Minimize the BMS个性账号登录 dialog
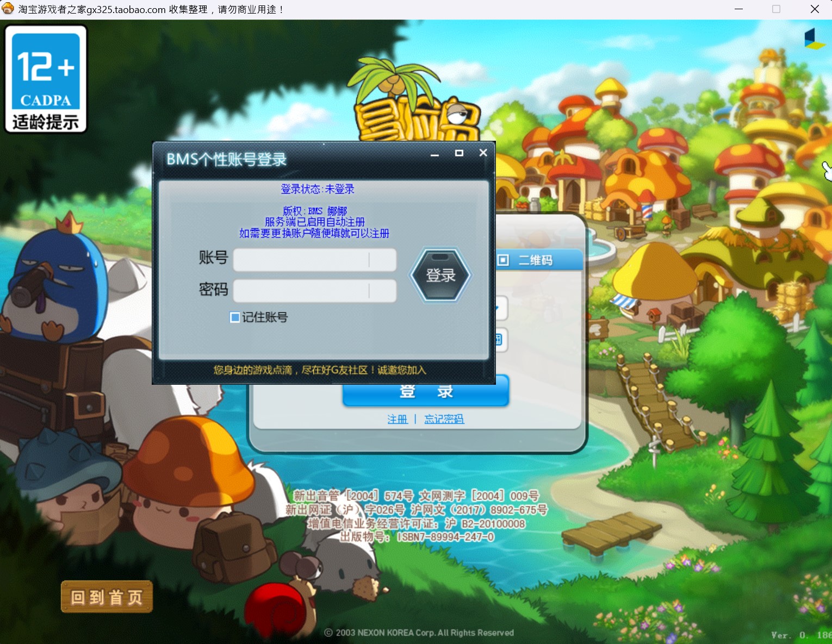This screenshot has height=644, width=832. click(x=434, y=154)
